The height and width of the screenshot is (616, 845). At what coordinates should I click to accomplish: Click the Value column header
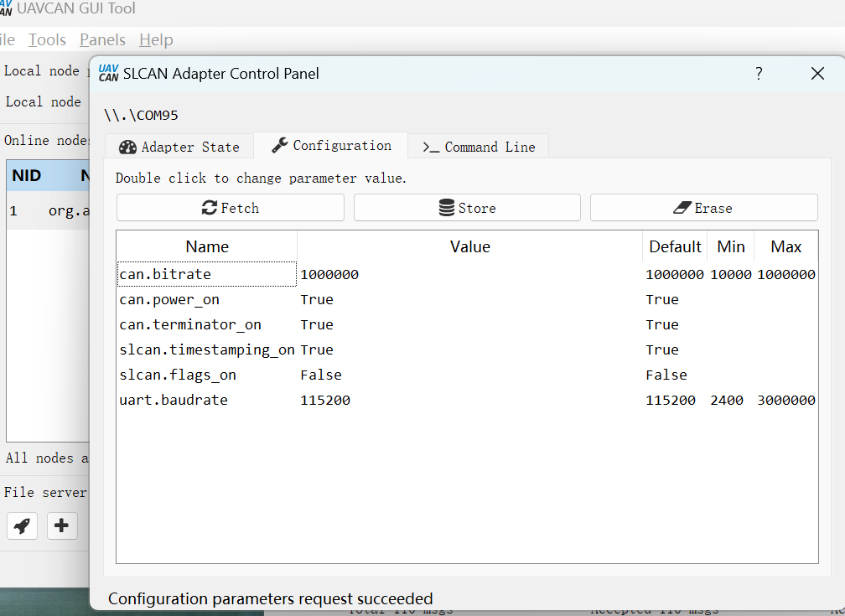pos(469,246)
